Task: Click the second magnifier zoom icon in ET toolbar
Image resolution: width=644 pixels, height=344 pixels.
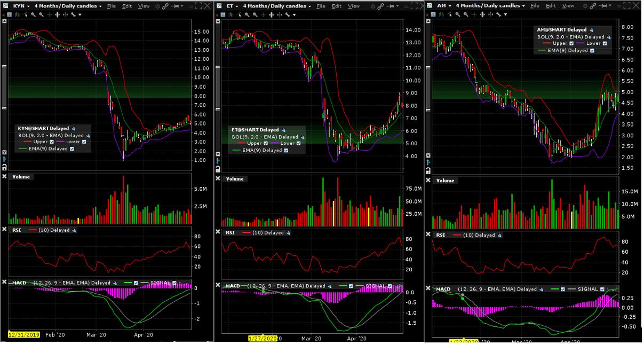Action: [255, 14]
